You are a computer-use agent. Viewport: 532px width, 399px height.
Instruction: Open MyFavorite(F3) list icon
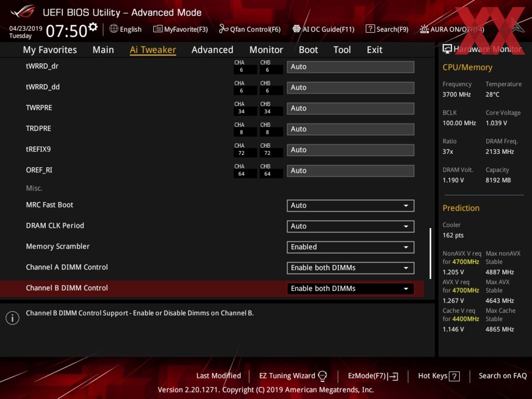(158, 29)
